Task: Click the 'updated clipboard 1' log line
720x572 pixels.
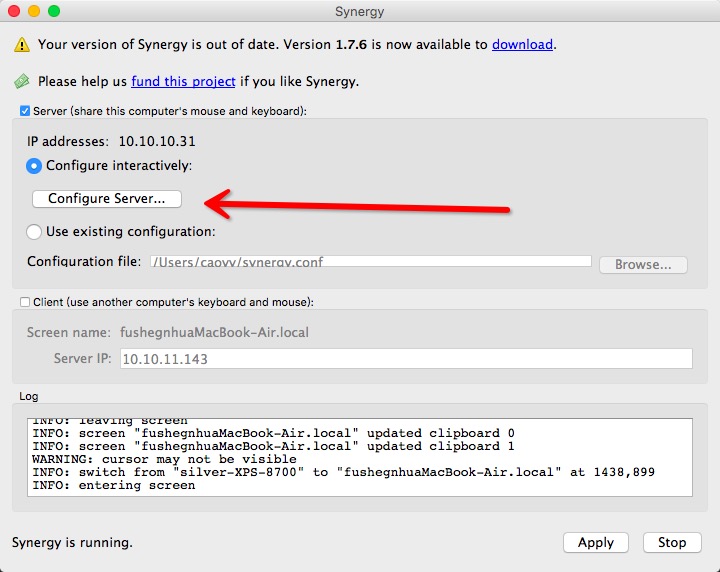Action: click(x=273, y=446)
